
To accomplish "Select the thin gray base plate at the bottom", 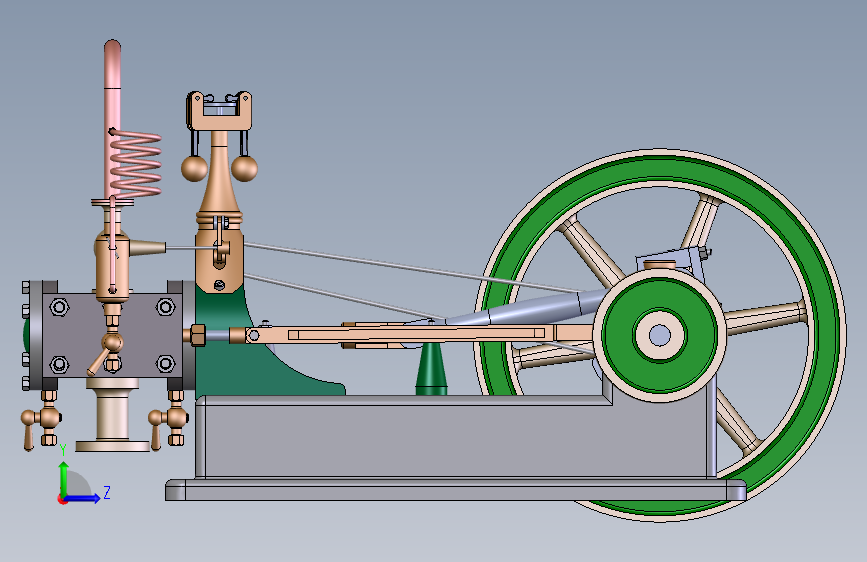I will coord(456,490).
